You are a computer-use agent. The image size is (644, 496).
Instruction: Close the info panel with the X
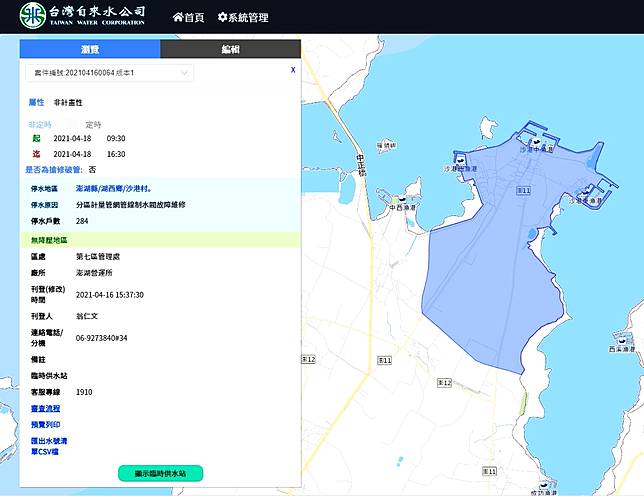tap(292, 71)
